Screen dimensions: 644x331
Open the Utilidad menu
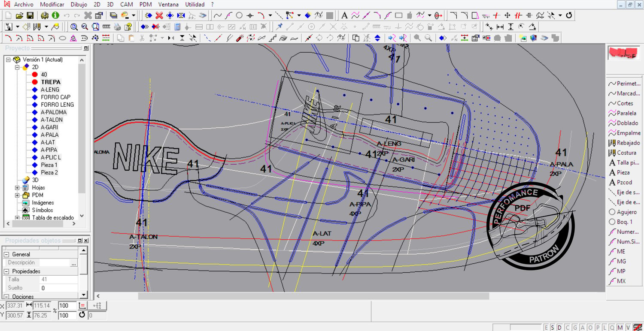tap(195, 4)
